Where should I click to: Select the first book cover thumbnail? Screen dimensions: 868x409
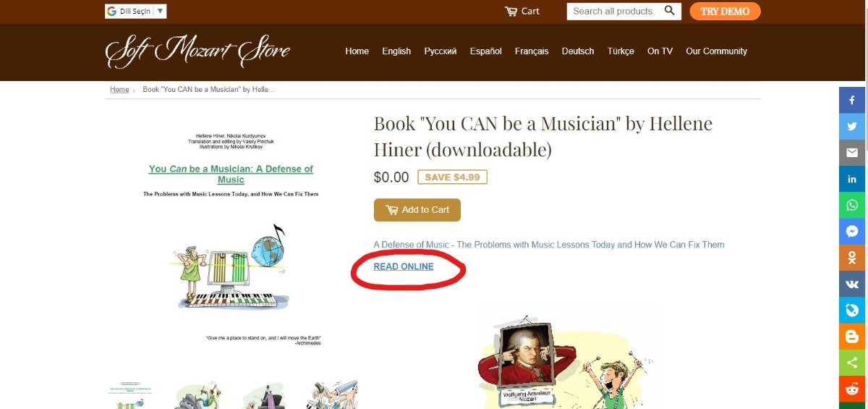tap(129, 395)
